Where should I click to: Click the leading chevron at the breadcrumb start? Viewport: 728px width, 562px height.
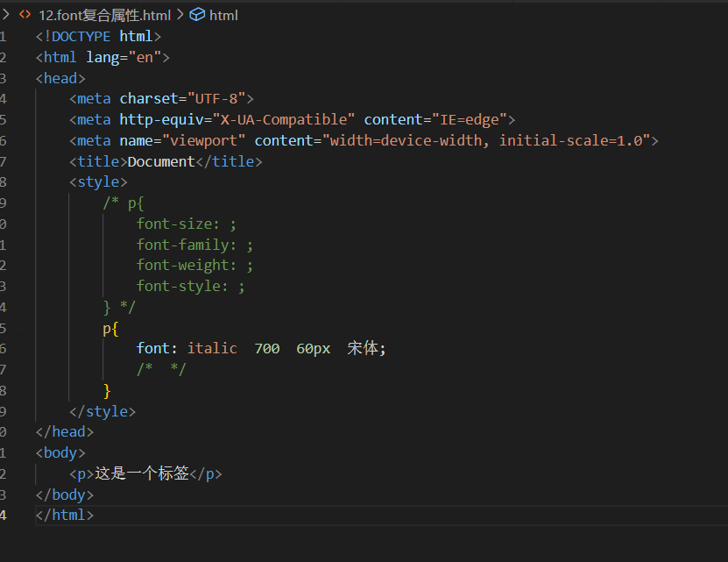click(5, 15)
